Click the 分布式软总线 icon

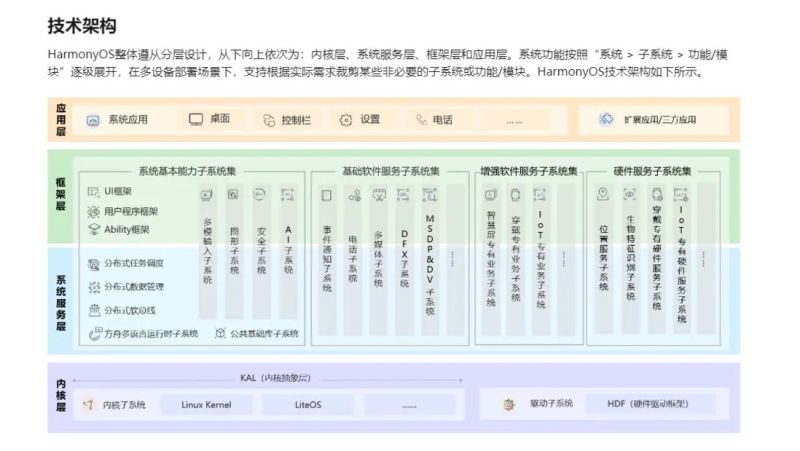94,310
